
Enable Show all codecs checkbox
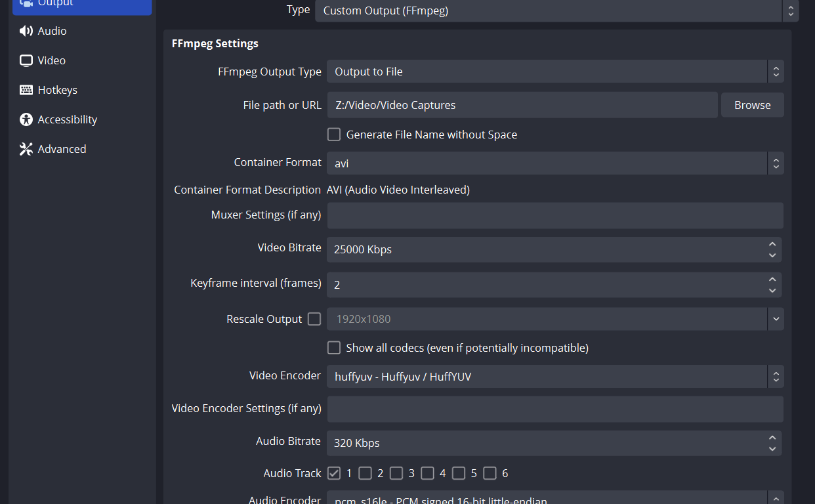pos(334,348)
